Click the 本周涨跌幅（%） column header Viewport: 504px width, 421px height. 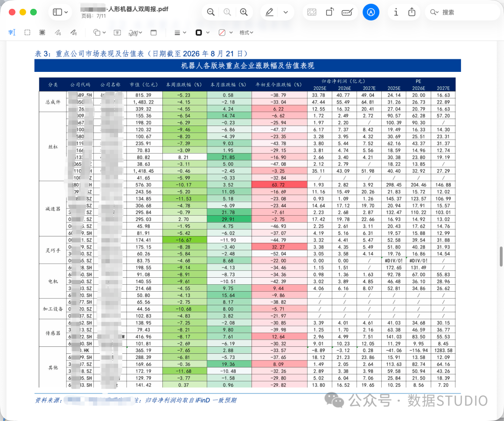click(184, 84)
